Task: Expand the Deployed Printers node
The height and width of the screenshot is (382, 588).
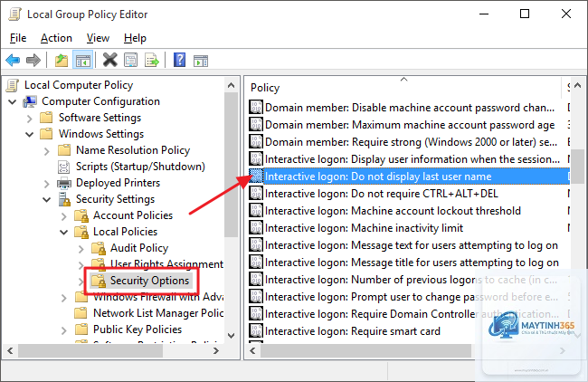Action: pos(46,184)
